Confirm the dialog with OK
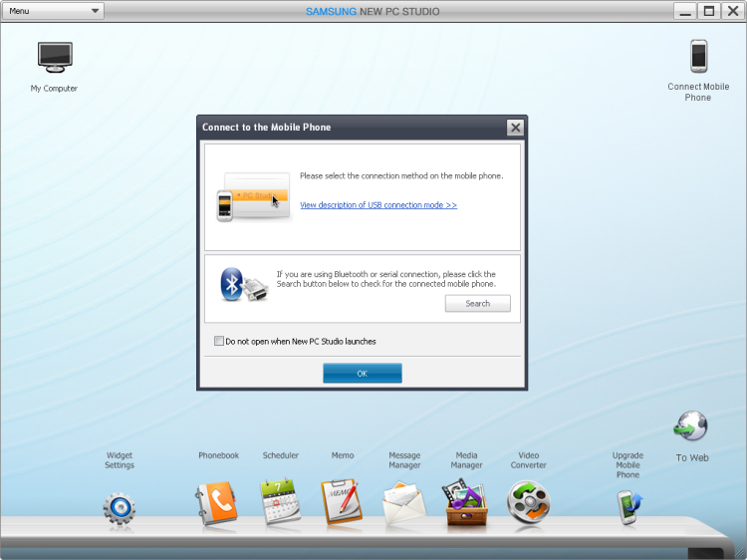The height and width of the screenshot is (560, 747). pyautogui.click(x=363, y=374)
